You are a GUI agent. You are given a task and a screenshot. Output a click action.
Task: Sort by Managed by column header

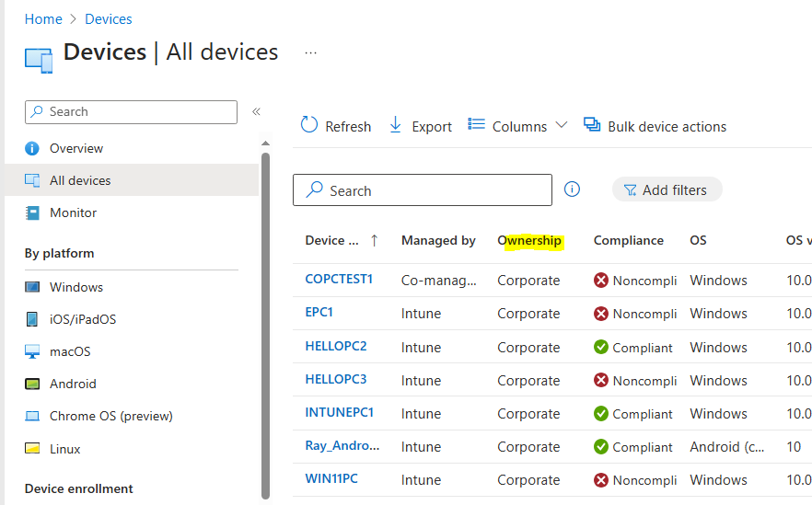438,241
